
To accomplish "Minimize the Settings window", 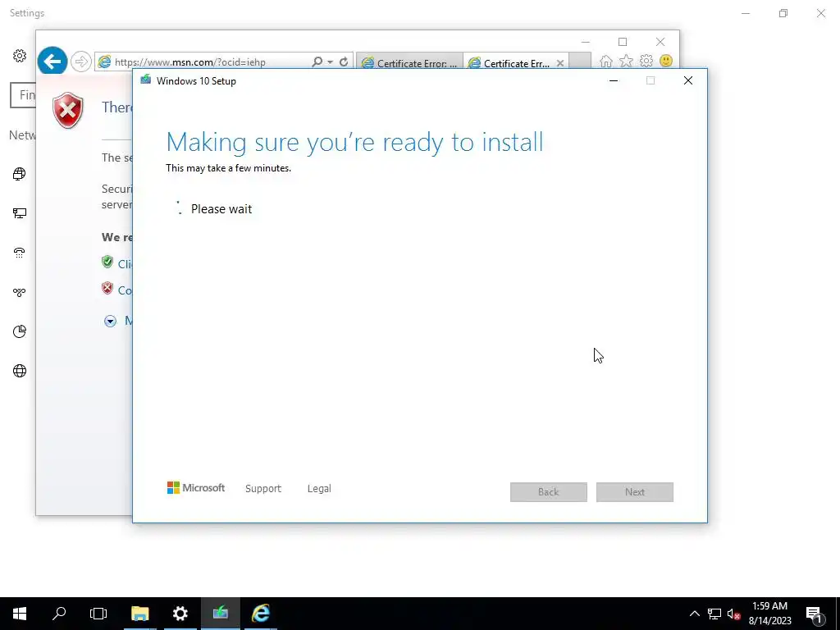I will point(746,13).
